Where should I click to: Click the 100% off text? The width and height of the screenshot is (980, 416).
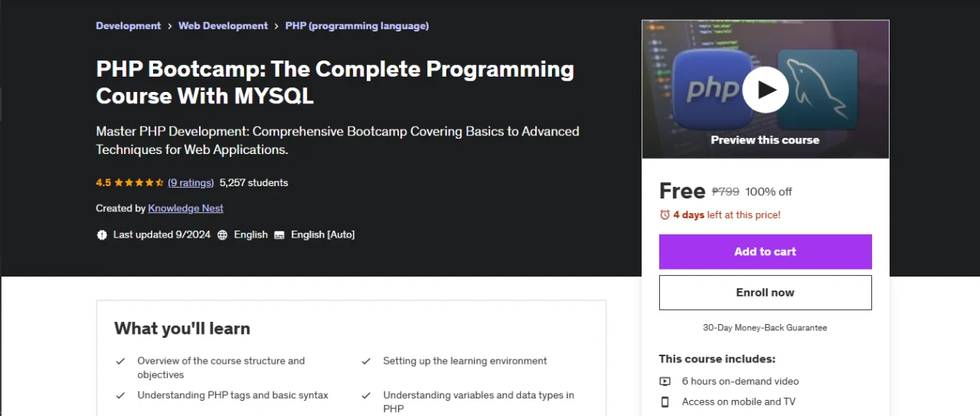click(x=769, y=192)
